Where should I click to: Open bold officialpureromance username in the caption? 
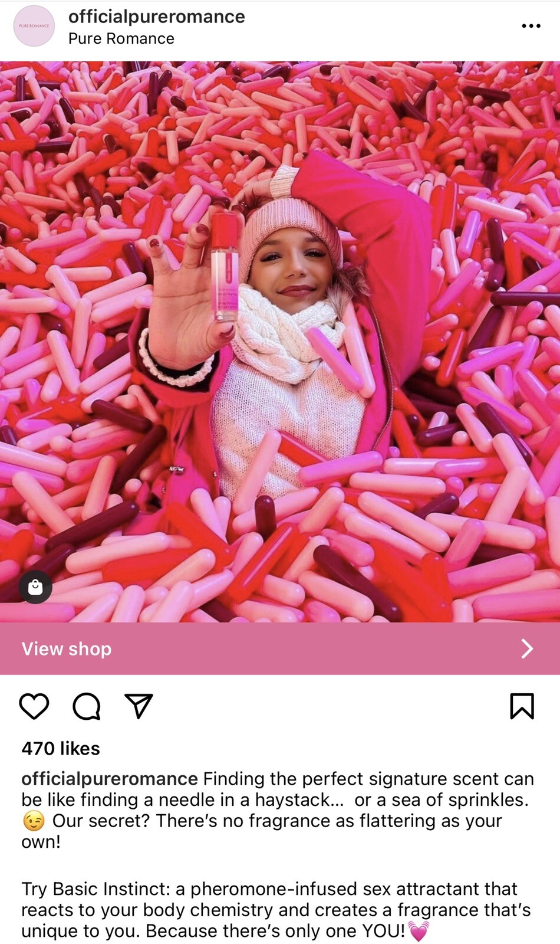pyautogui.click(x=110, y=779)
